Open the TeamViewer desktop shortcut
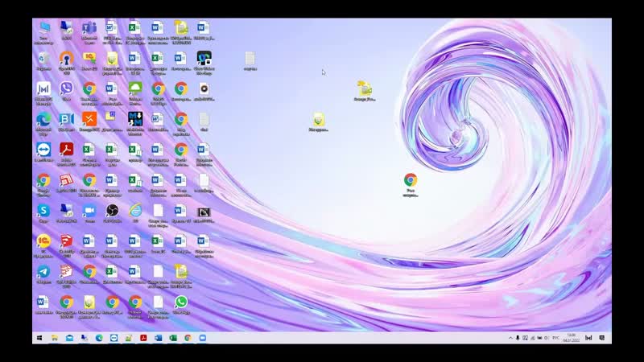This screenshot has width=644, height=362. click(43, 150)
